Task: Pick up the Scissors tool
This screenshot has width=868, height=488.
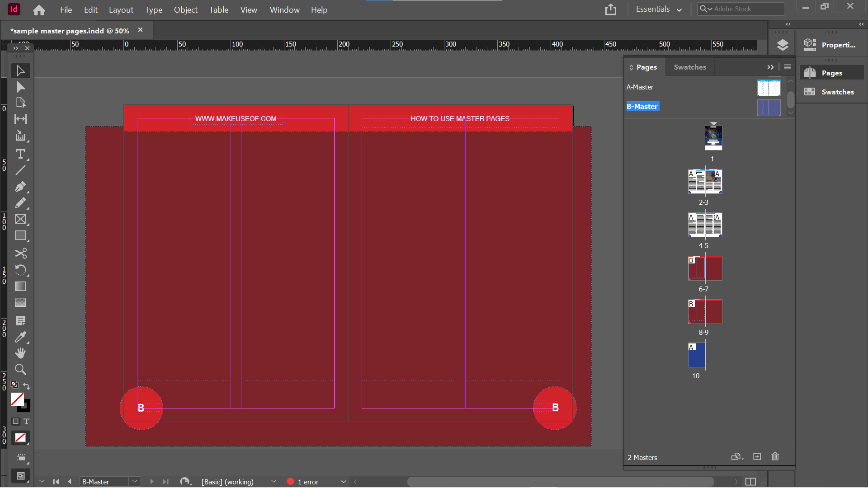Action: click(x=20, y=253)
